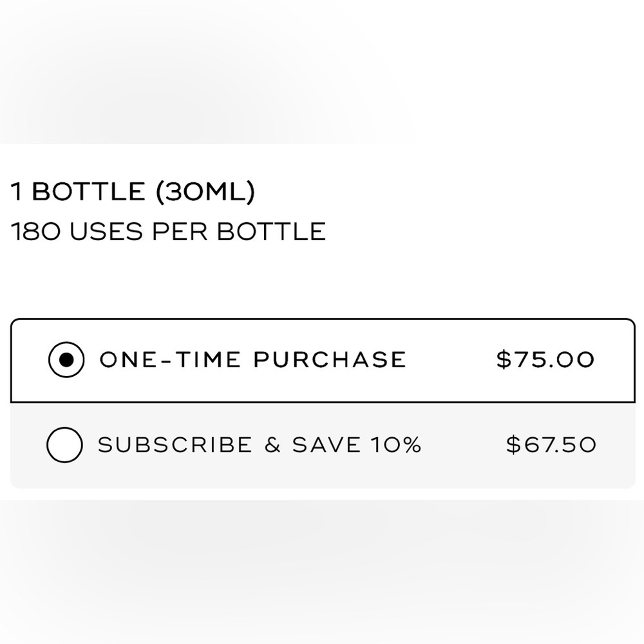Click the blurred area below the subscribe option
Screen dimensions: 644x644
(322, 572)
